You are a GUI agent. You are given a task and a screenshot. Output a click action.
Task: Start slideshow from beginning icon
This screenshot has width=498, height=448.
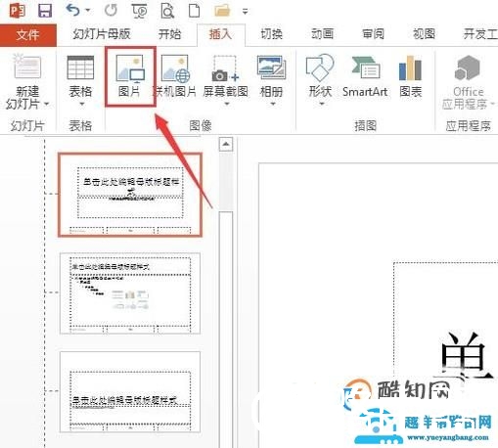point(140,11)
